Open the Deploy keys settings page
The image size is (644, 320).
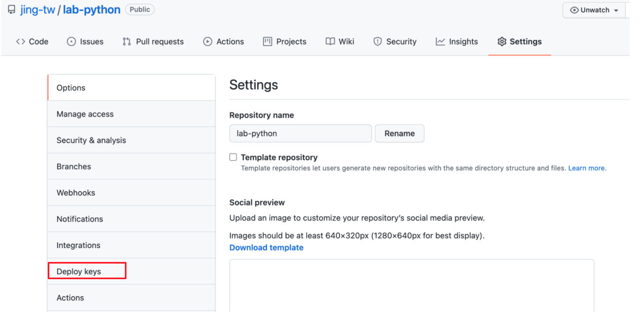coord(131,271)
